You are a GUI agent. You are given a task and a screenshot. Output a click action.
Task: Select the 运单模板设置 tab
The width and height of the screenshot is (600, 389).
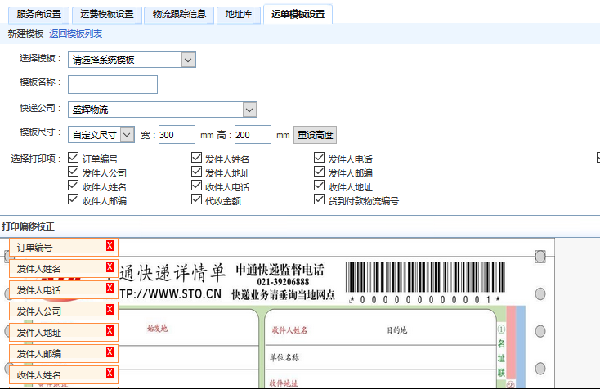pos(298,15)
